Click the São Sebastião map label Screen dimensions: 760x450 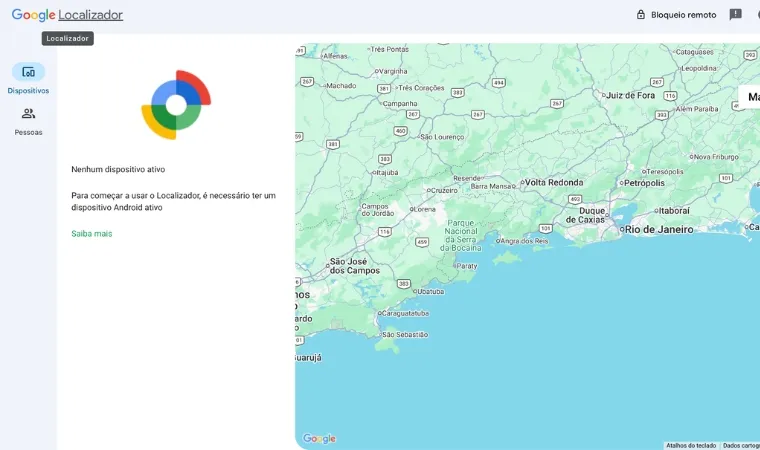pyautogui.click(x=405, y=335)
